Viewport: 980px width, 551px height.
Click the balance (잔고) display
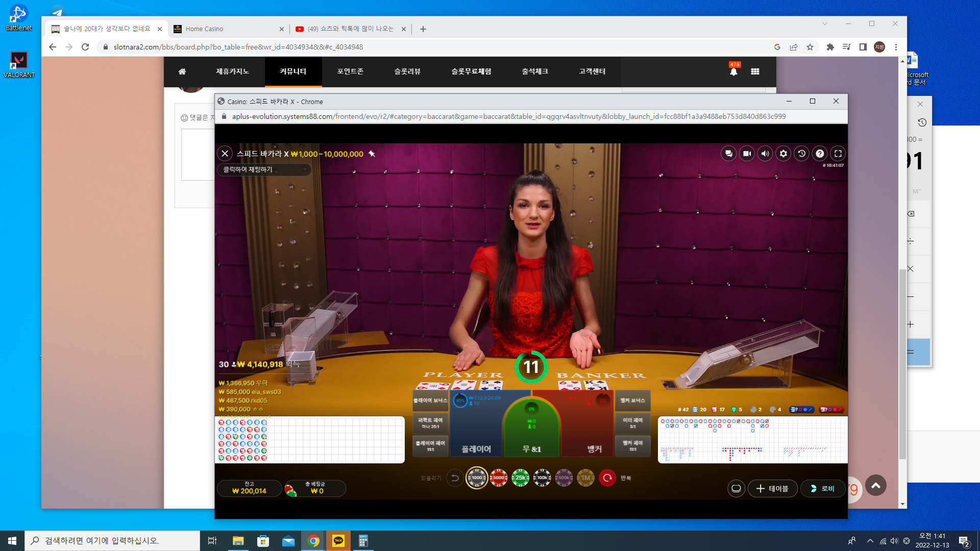[x=249, y=488]
